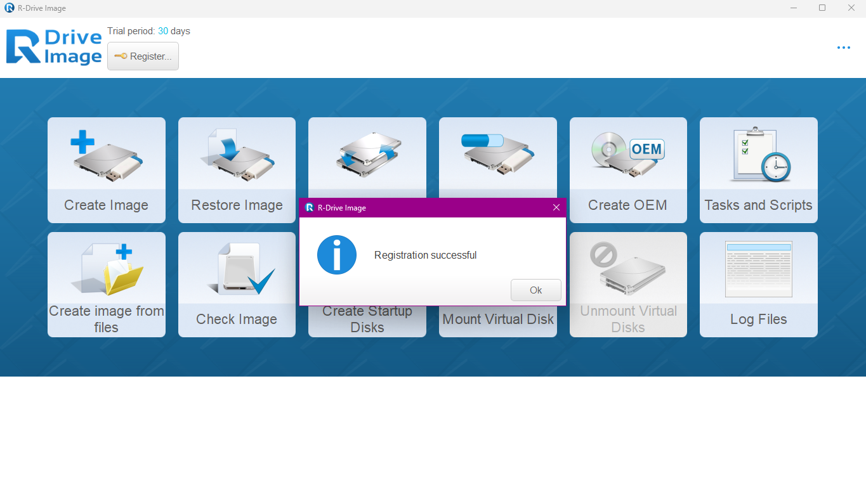The height and width of the screenshot is (504, 866).
Task: Click the blue info icon in dialog
Action: [337, 255]
